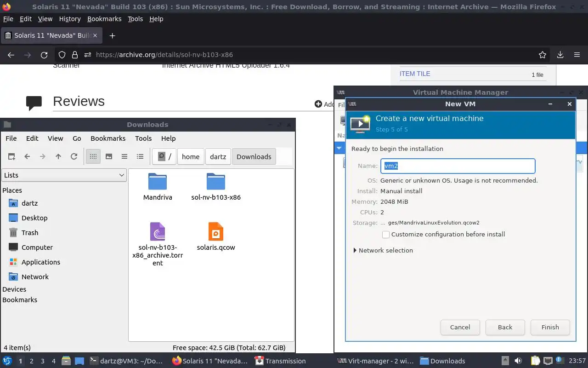Click Cancel in New VM dialog
Viewport: 588px width, 368px height.
460,327
